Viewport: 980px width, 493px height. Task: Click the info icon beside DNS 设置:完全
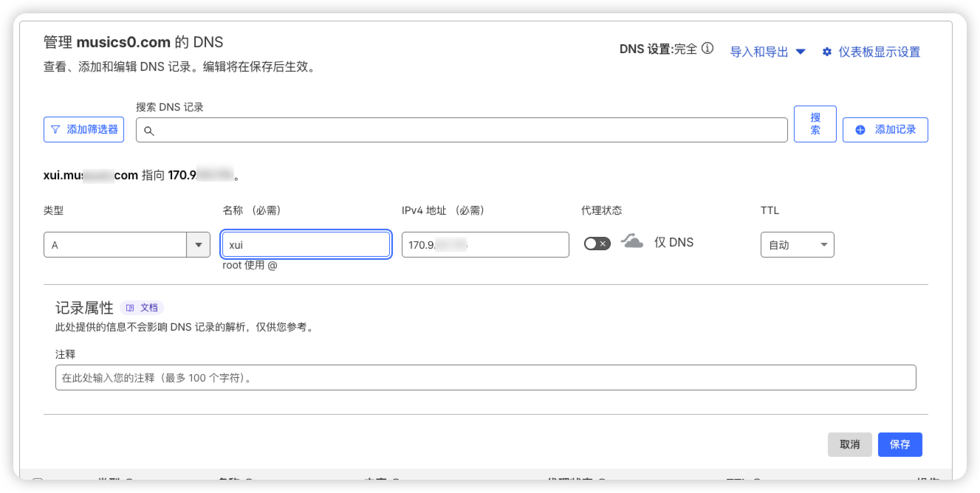[707, 49]
